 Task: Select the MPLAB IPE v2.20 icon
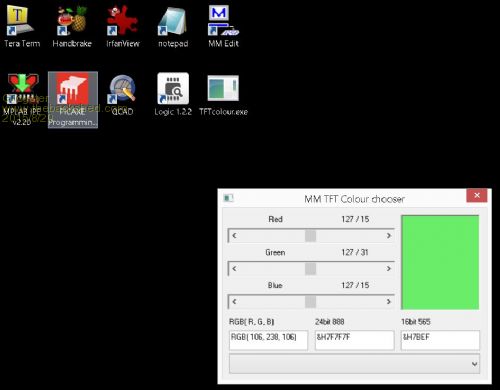(22, 99)
